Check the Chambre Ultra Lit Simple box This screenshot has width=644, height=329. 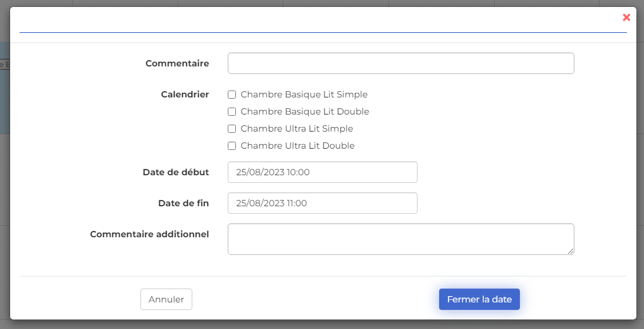coord(232,129)
